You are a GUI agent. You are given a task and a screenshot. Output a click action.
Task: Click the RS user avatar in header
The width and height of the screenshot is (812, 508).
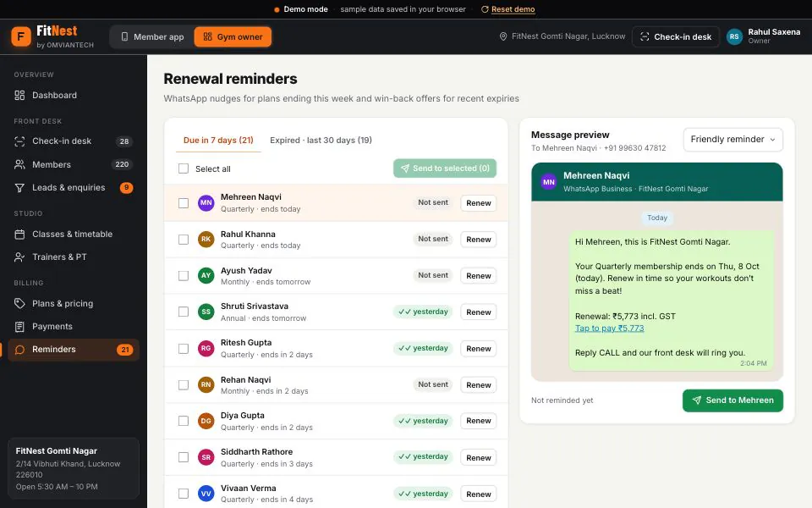[734, 36]
